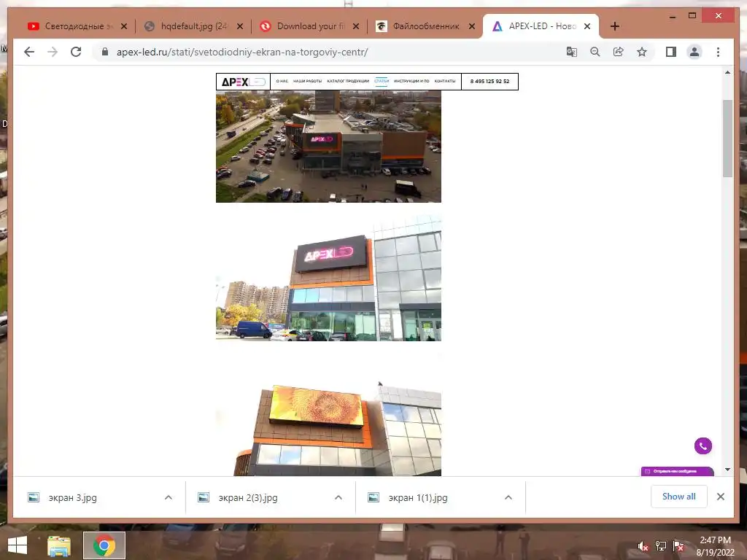Open the СТАТЬИ menu item
Screen dimensions: 747x560
click(x=382, y=81)
